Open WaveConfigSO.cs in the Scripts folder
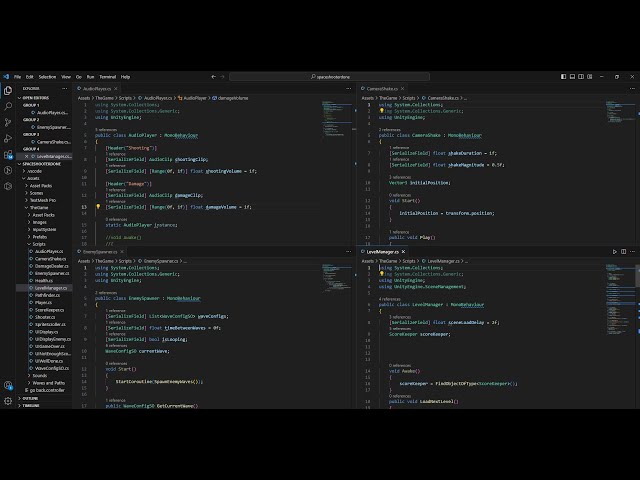The image size is (640, 480). tap(44, 368)
